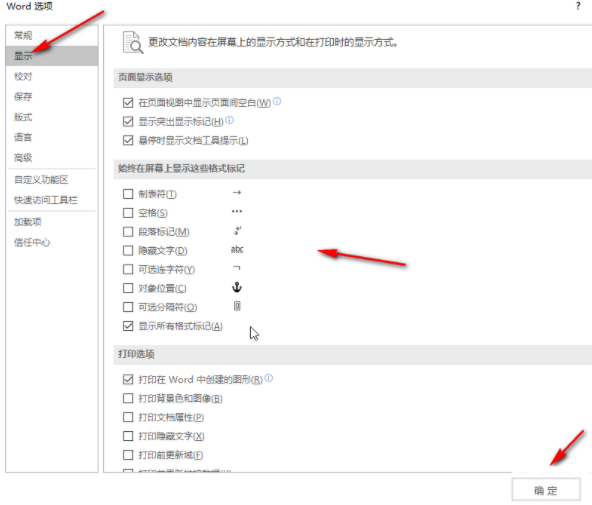Viewport: 592px width, 505px height.
Task: Open the 常规 category
Action: [x=52, y=35]
